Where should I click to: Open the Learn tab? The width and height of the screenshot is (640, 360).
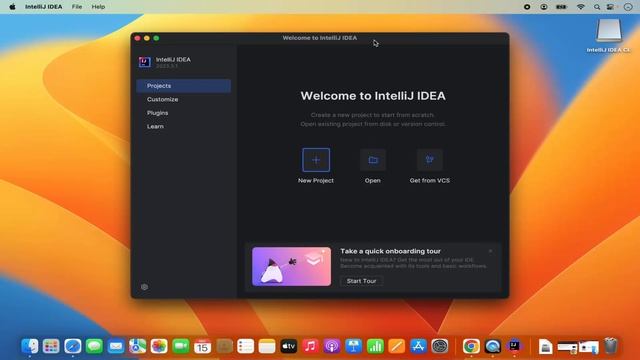pyautogui.click(x=184, y=126)
